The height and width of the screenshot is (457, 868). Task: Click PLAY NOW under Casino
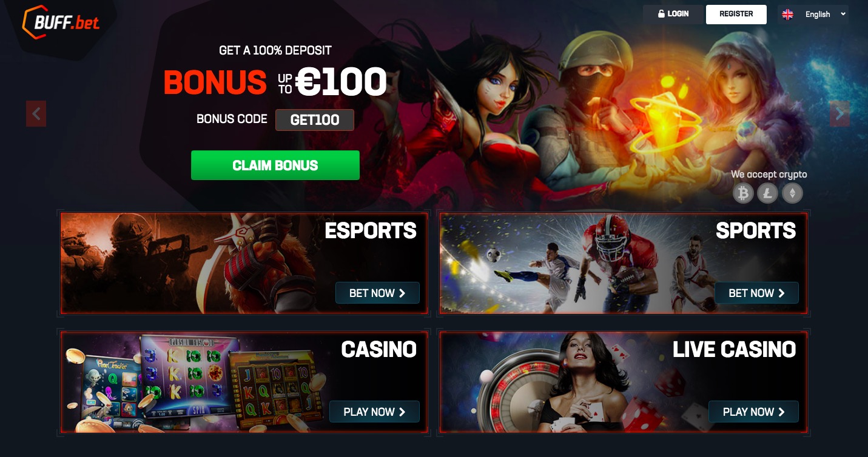(x=374, y=412)
